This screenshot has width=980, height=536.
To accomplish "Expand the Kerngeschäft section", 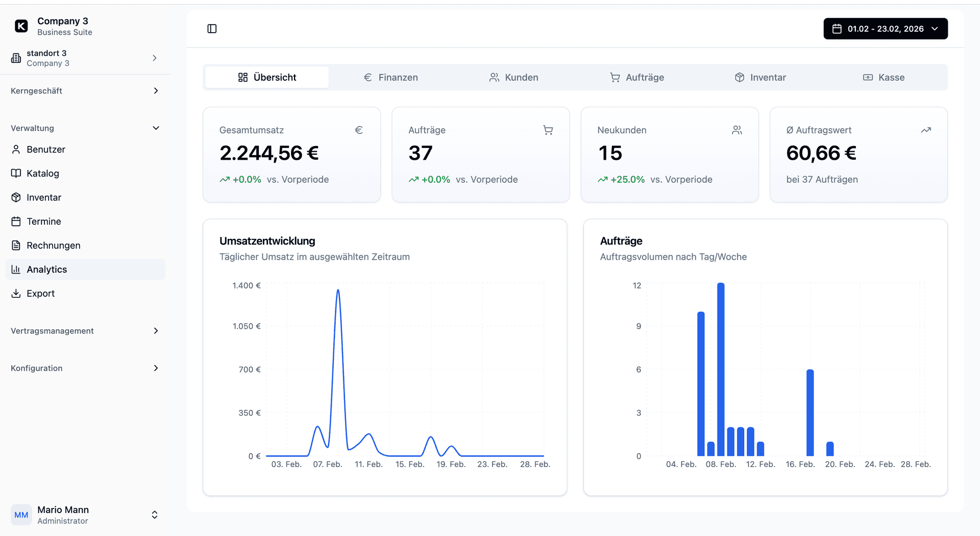I will point(156,90).
